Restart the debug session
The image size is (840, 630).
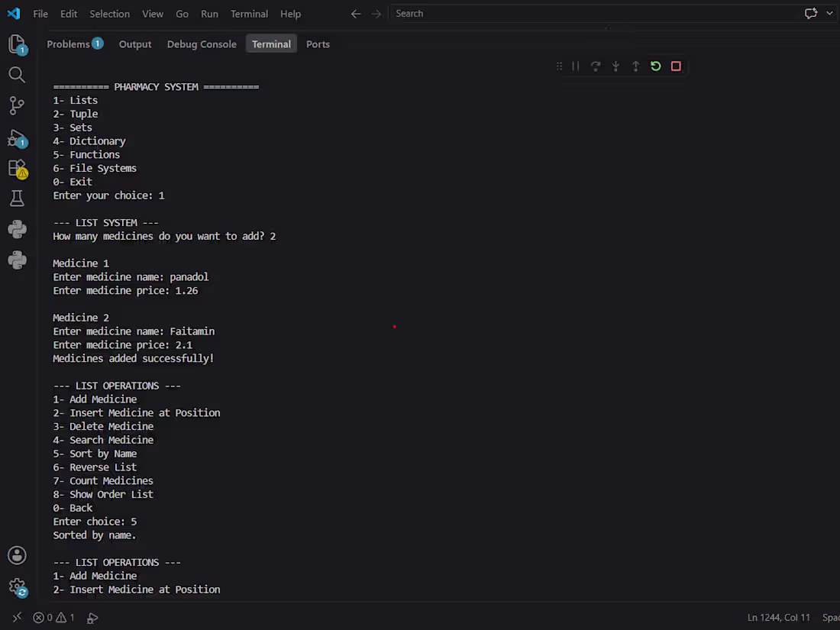[x=656, y=66]
